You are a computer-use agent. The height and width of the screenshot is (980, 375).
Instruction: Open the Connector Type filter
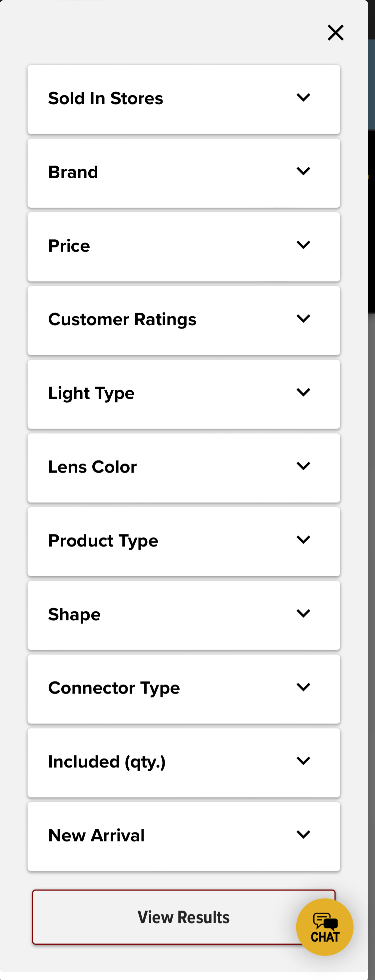click(x=184, y=688)
